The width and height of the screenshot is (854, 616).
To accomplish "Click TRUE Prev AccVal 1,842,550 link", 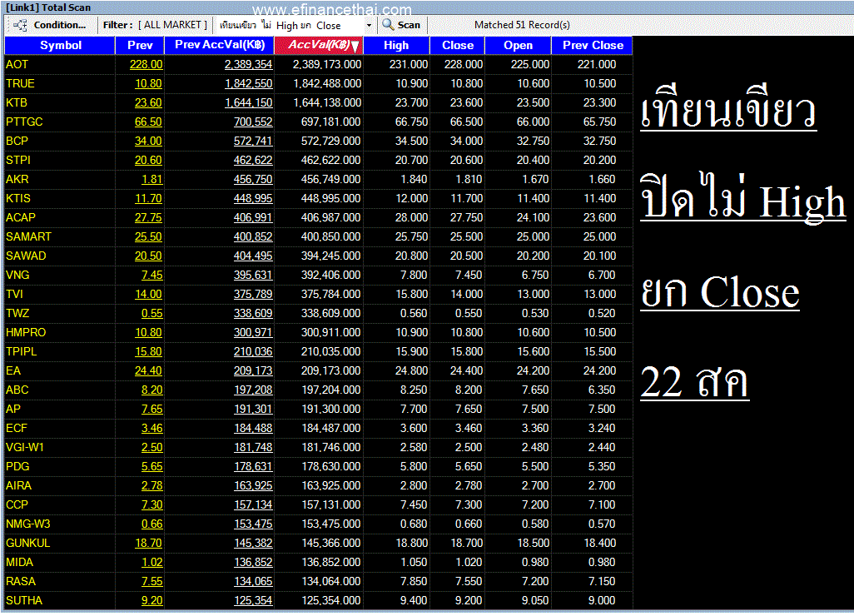I will 248,84.
